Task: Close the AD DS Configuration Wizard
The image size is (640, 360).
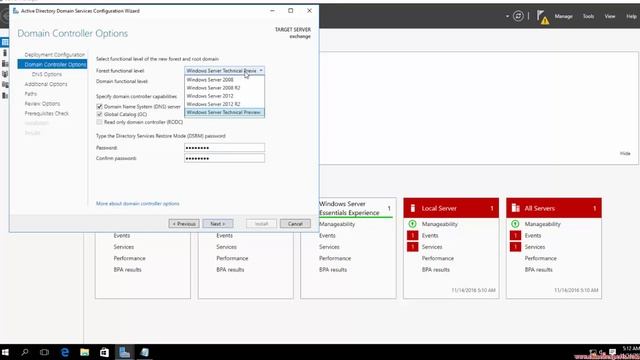Action: (x=309, y=11)
